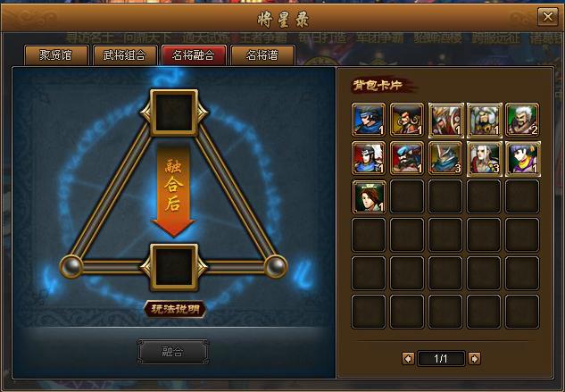Choose the purple-haired female hero card
The height and width of the screenshot is (392, 565).
click(x=522, y=158)
